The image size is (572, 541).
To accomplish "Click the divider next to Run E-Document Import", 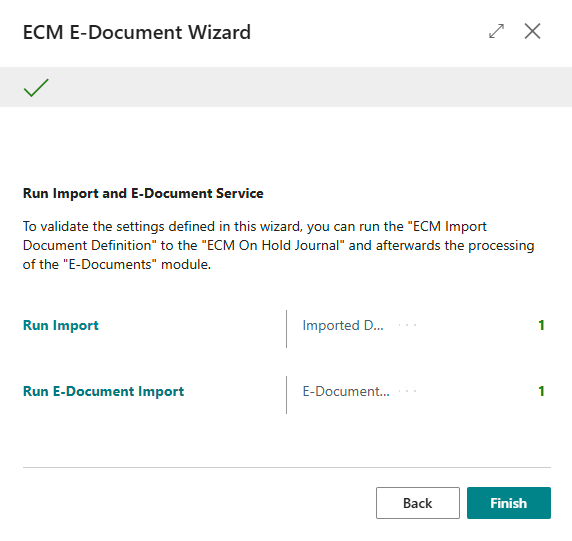I will (x=287, y=395).
